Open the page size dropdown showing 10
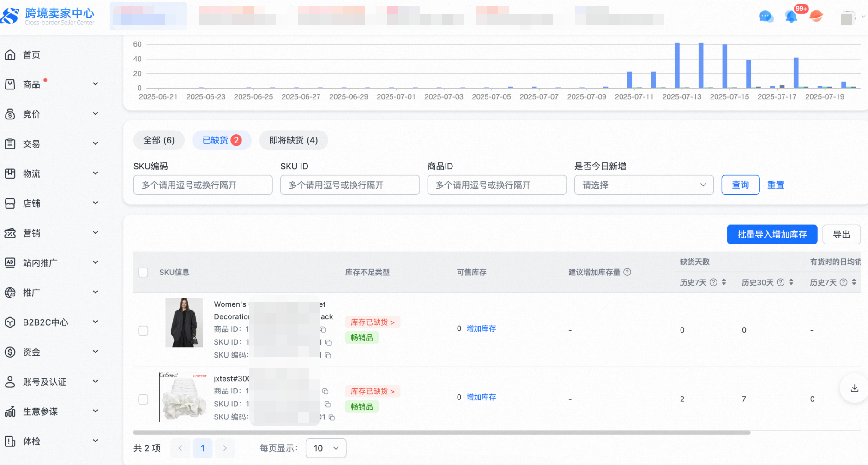This screenshot has width=868, height=465. pyautogui.click(x=325, y=448)
